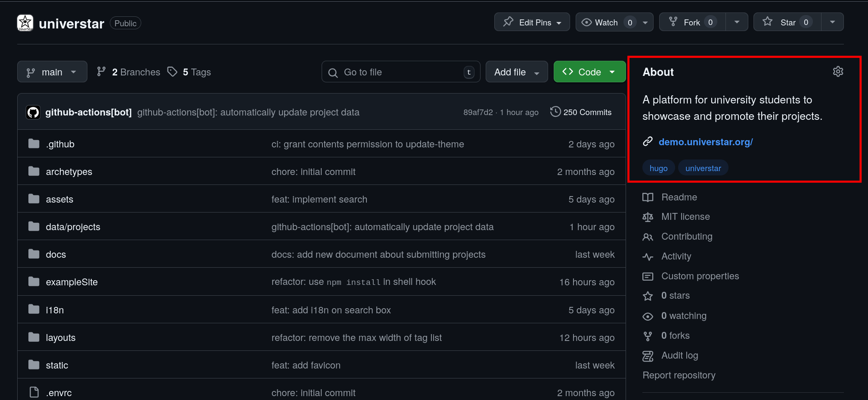Image resolution: width=868 pixels, height=400 pixels.
Task: Expand the green Code dropdown
Action: click(x=589, y=72)
